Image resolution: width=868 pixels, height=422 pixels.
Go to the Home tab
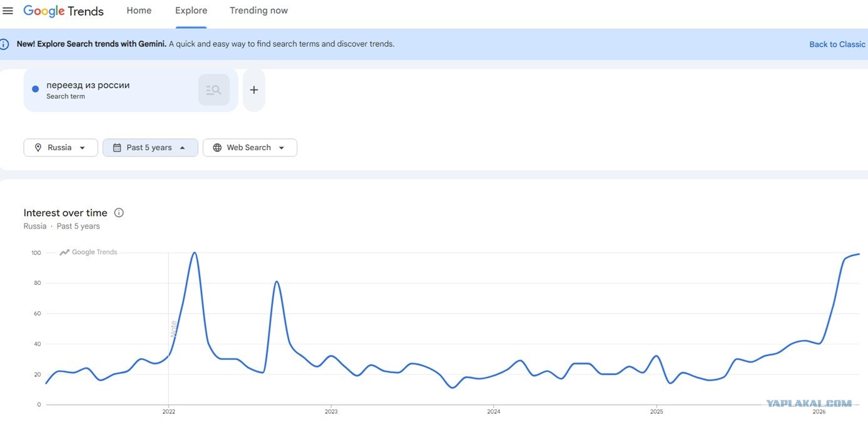(x=139, y=11)
